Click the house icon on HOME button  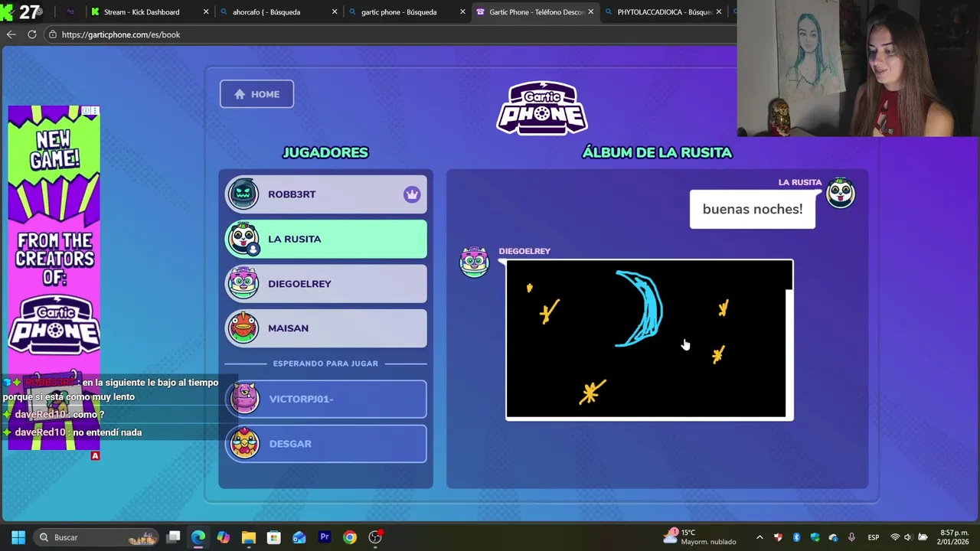tap(240, 94)
